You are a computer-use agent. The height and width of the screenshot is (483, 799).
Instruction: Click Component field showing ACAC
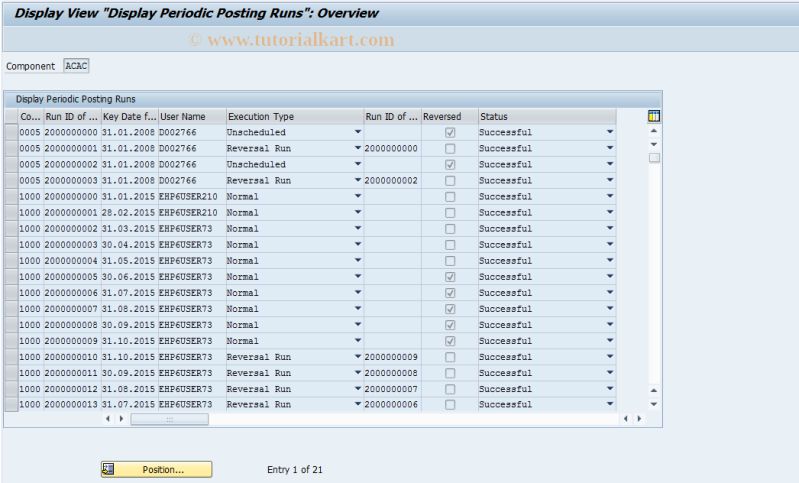[x=76, y=66]
